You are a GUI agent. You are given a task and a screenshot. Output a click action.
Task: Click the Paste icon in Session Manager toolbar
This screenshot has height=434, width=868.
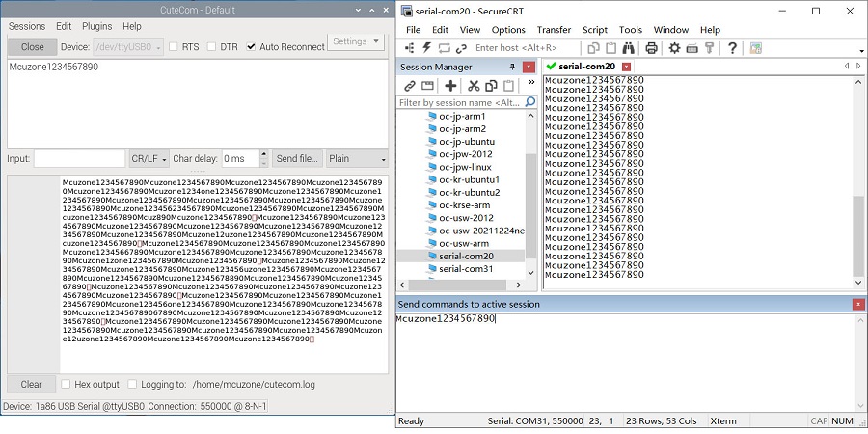tap(508, 85)
